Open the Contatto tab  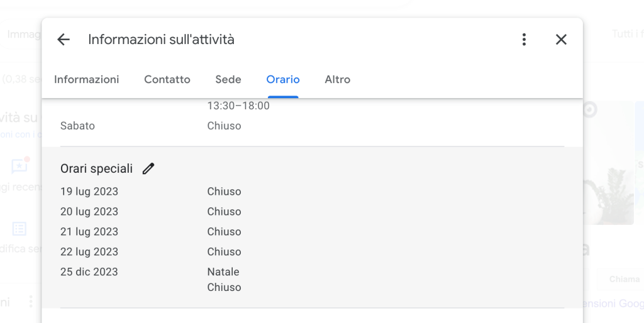[167, 79]
